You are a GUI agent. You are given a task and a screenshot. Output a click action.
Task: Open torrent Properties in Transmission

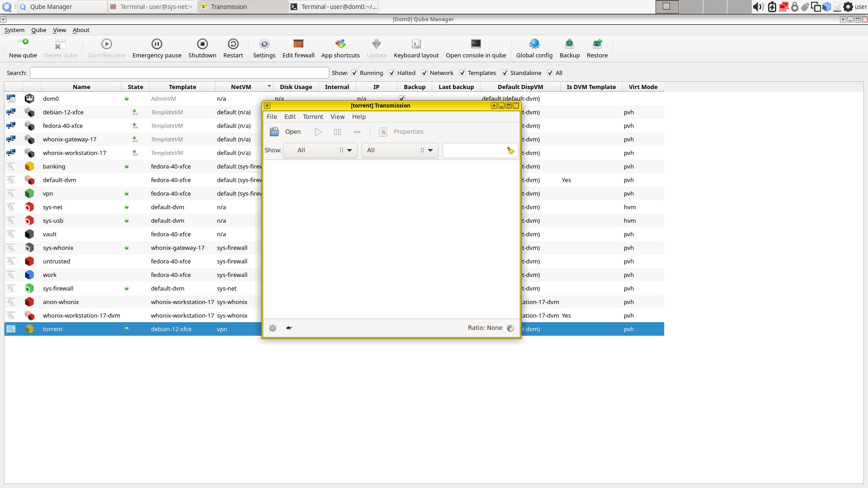(x=401, y=132)
